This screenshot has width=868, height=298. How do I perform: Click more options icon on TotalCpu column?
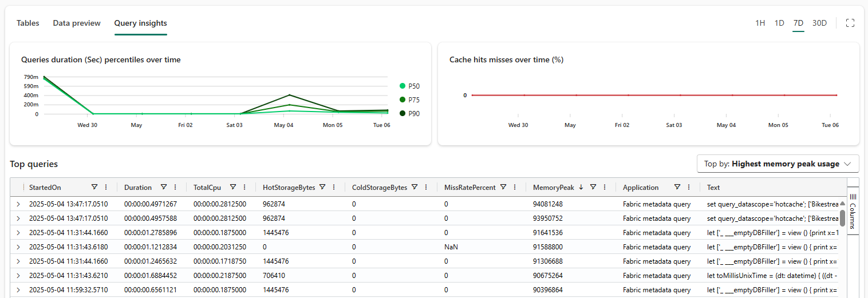tap(244, 187)
